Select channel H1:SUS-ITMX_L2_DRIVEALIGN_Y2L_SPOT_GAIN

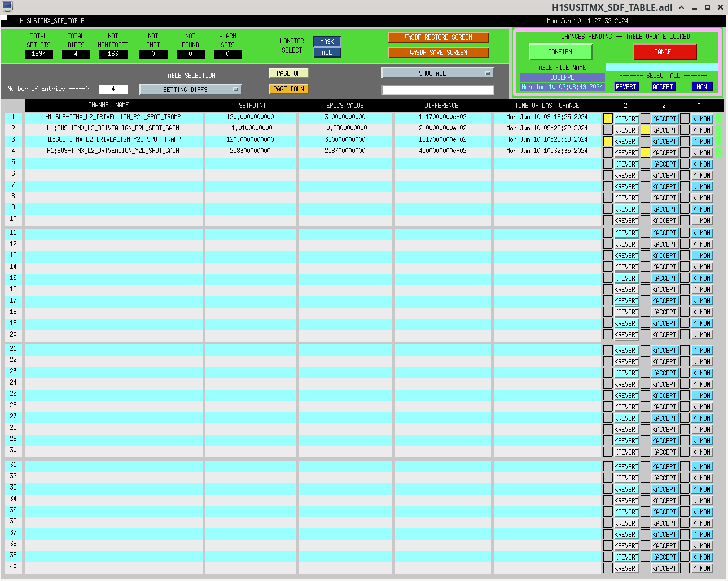tap(113, 151)
